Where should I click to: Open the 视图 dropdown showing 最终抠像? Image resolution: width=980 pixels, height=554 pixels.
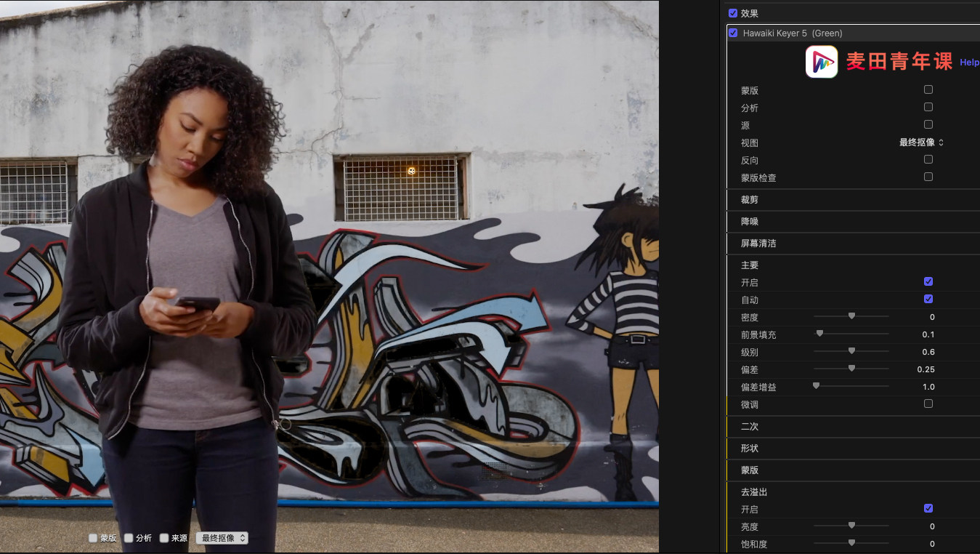tap(921, 142)
